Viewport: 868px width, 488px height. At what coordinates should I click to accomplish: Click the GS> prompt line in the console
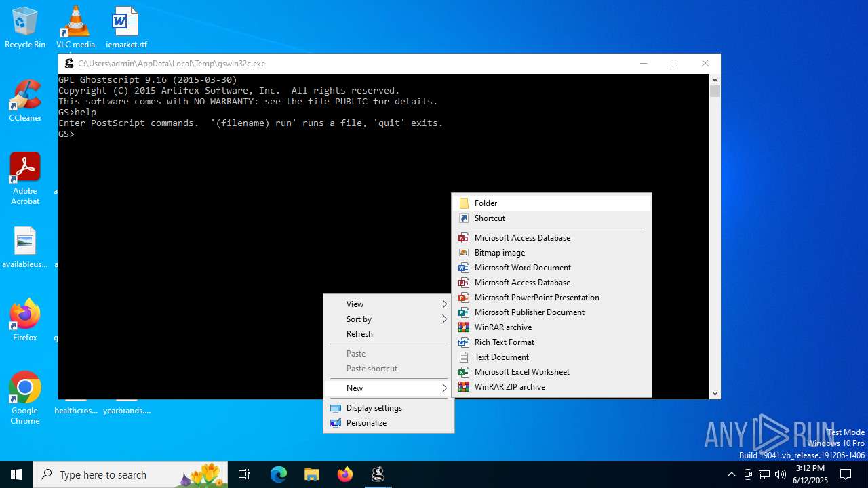pyautogui.click(x=66, y=134)
